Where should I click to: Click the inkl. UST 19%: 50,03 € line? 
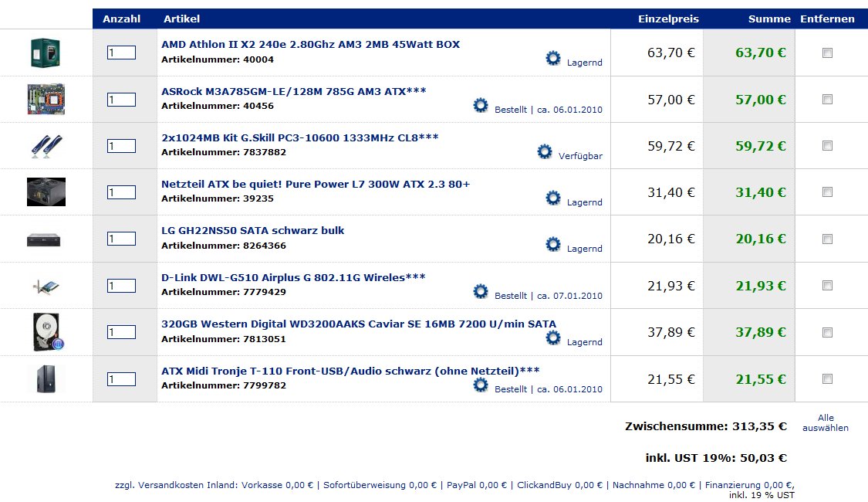(716, 458)
